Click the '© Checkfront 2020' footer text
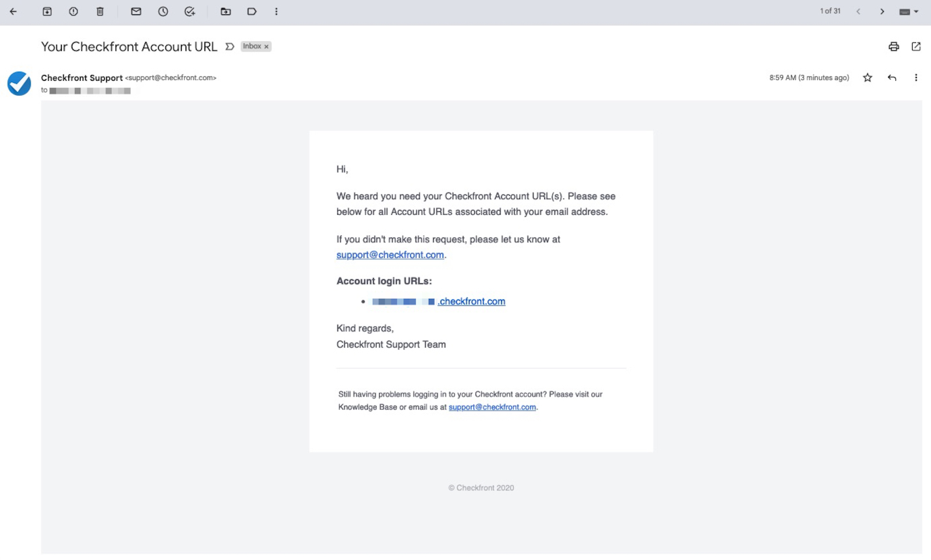931x560 pixels. click(481, 488)
